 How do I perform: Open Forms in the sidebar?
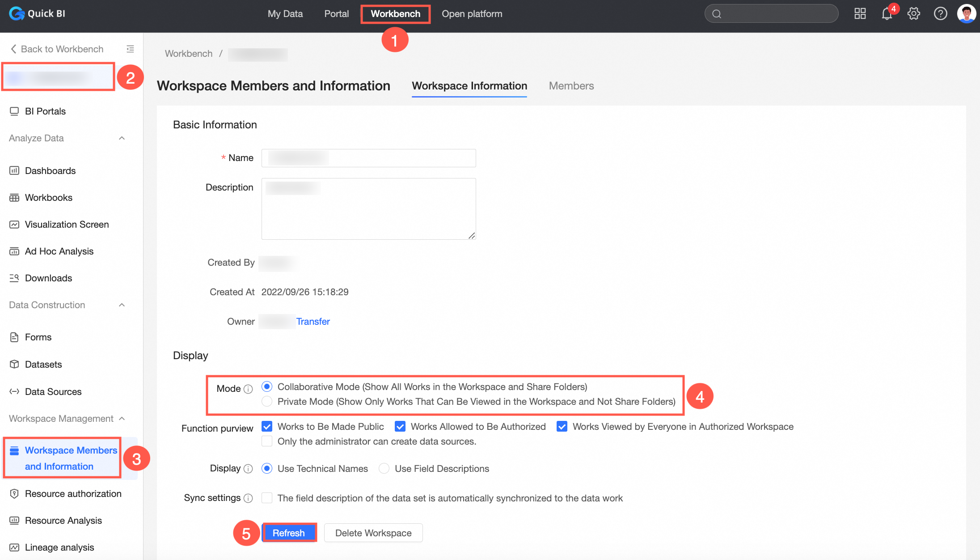click(38, 337)
